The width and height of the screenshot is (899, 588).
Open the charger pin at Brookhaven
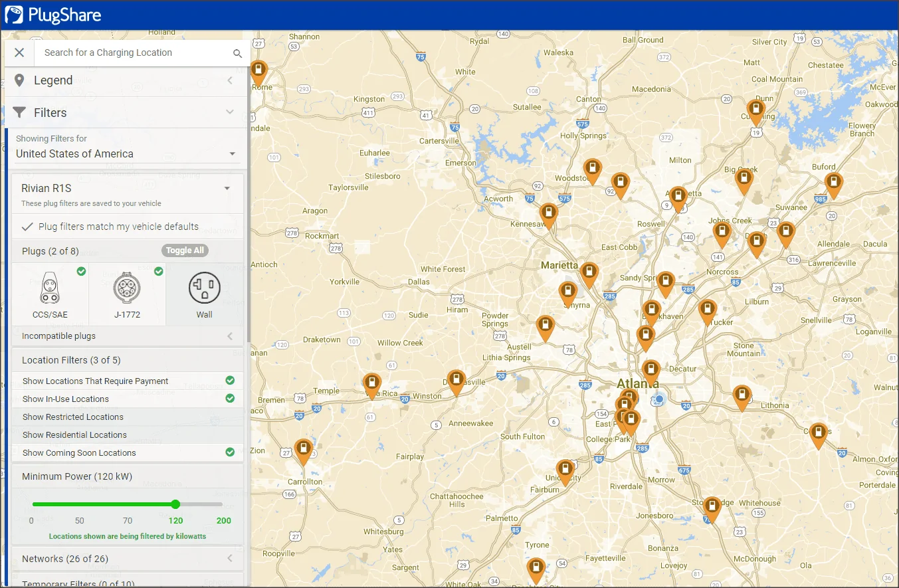[x=651, y=313]
